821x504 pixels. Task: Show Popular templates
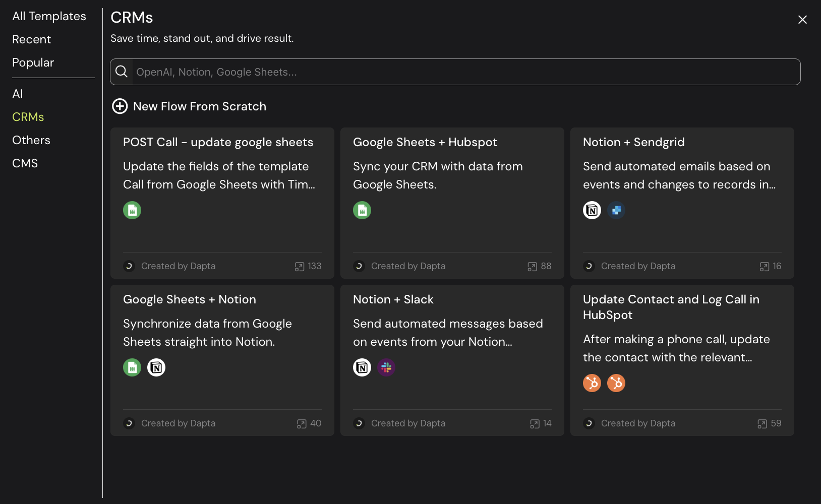(x=33, y=62)
